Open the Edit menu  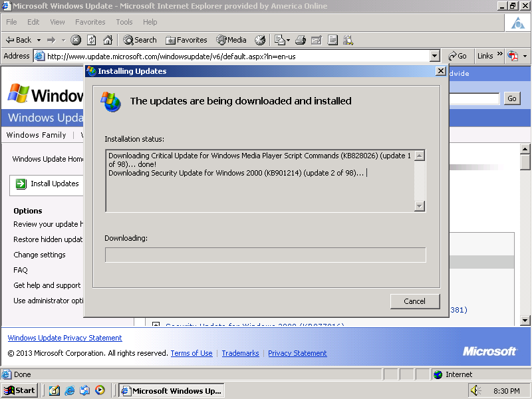coord(33,22)
